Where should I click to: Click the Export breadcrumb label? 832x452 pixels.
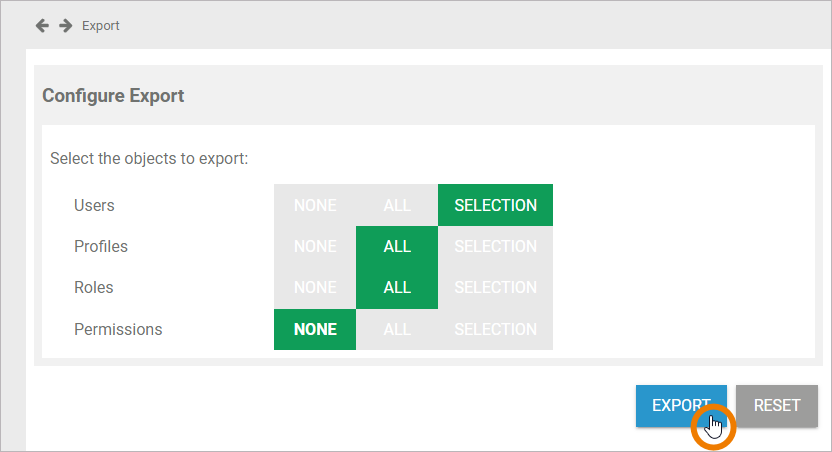click(101, 26)
